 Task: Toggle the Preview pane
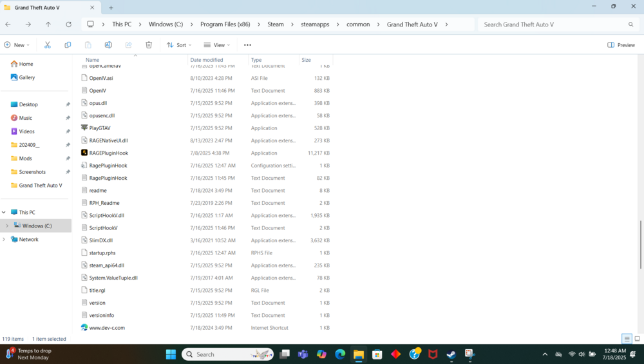tap(621, 45)
